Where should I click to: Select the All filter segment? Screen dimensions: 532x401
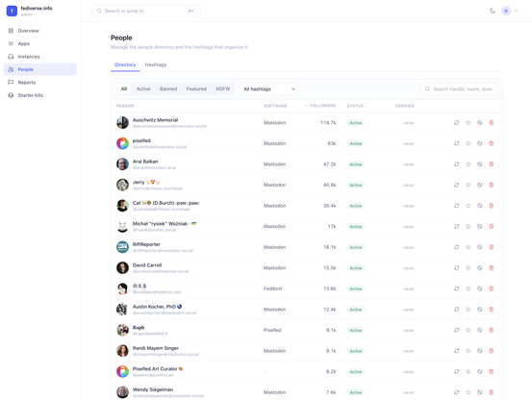click(124, 88)
